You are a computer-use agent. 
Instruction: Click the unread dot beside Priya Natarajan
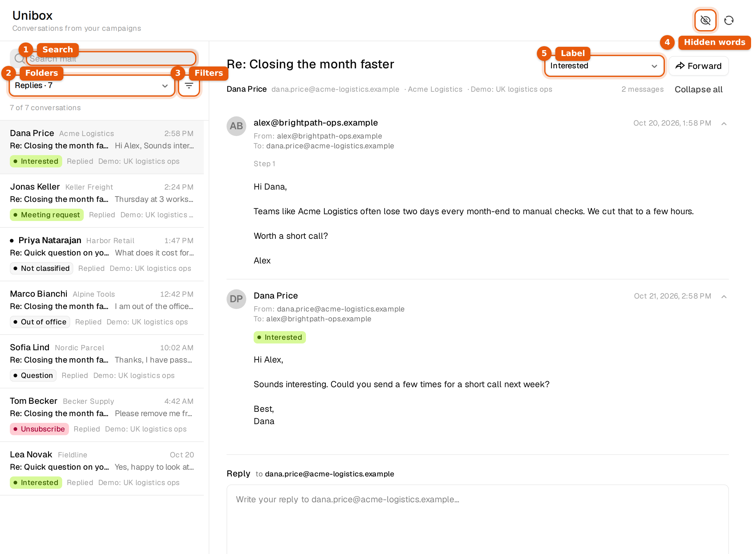[12, 241]
